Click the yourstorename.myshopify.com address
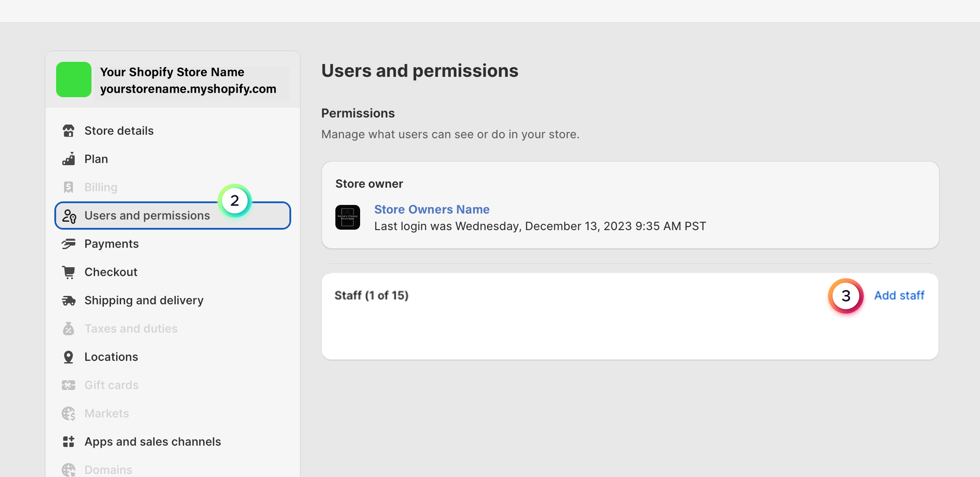This screenshot has width=980, height=477. 188,89
